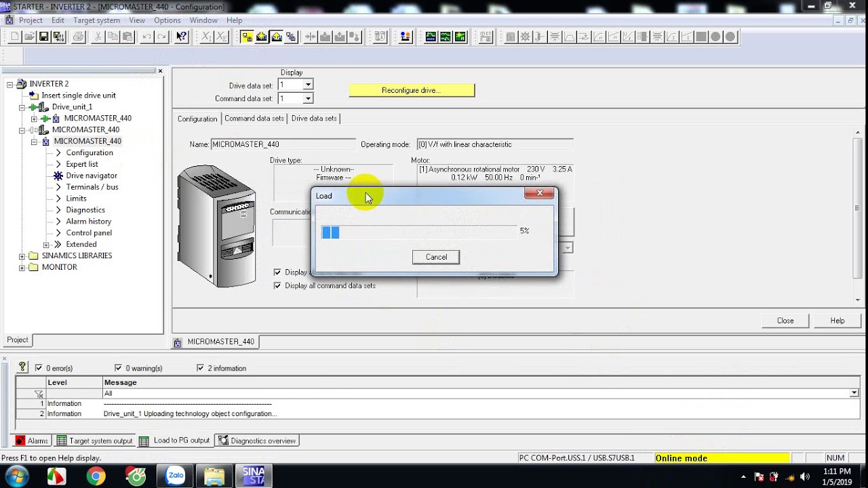Click the configuration pane vertical scrollbar

coord(859,216)
